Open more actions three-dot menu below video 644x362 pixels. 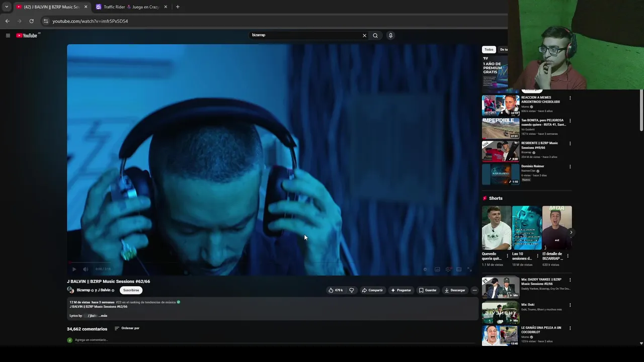(x=474, y=290)
